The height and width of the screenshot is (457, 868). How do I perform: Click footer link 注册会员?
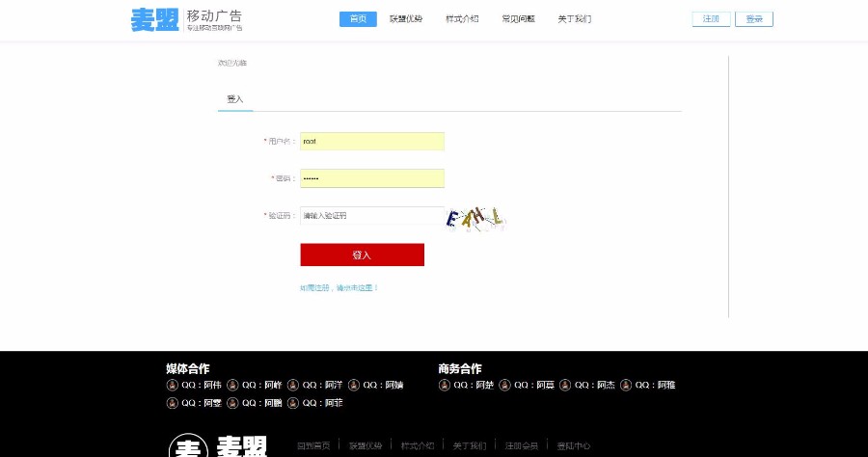click(x=522, y=446)
